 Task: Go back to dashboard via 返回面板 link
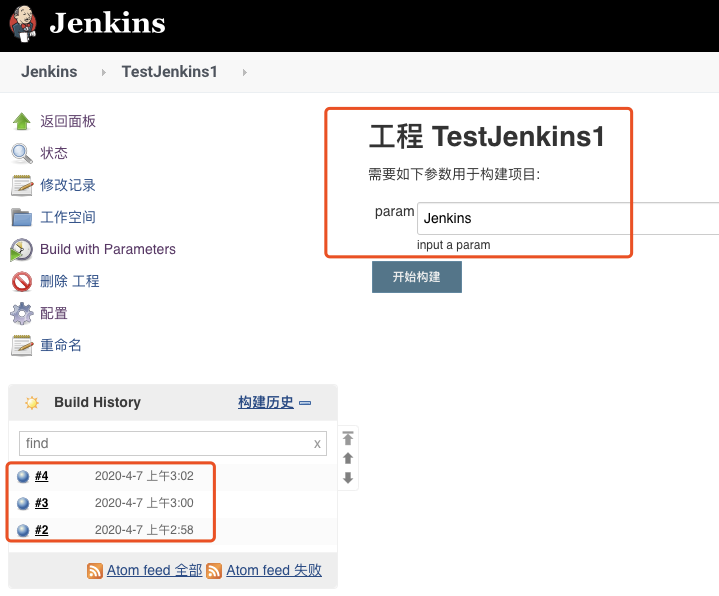coord(68,121)
